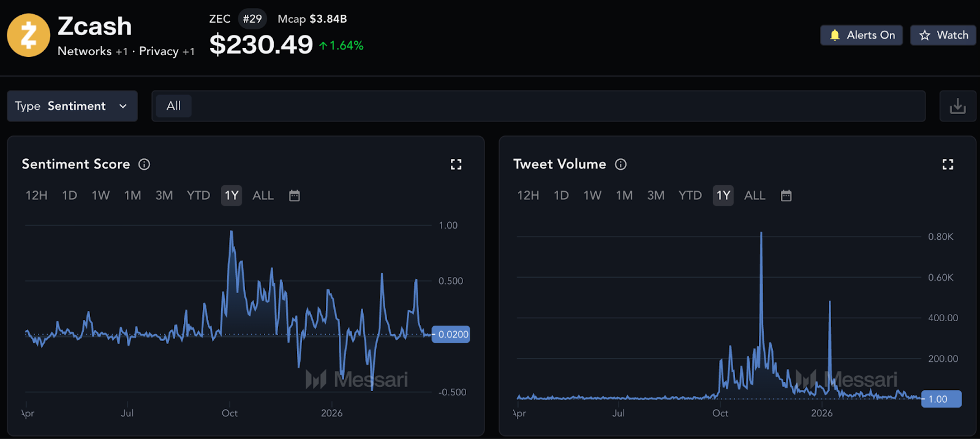Switch Tweet Volume range to ALL
Image resolution: width=980 pixels, height=439 pixels.
click(755, 196)
